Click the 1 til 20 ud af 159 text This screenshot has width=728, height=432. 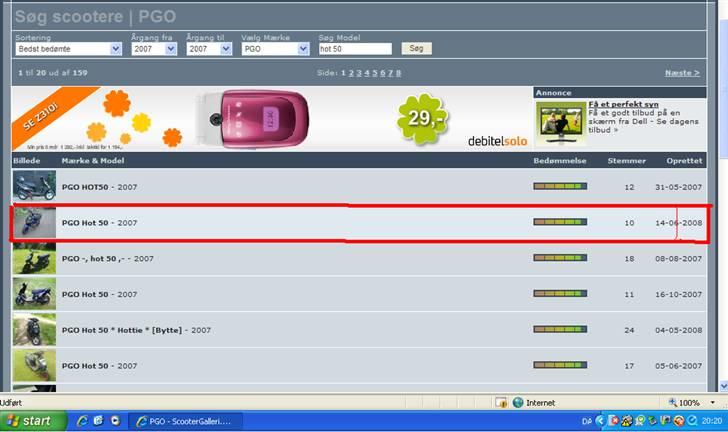52,73
